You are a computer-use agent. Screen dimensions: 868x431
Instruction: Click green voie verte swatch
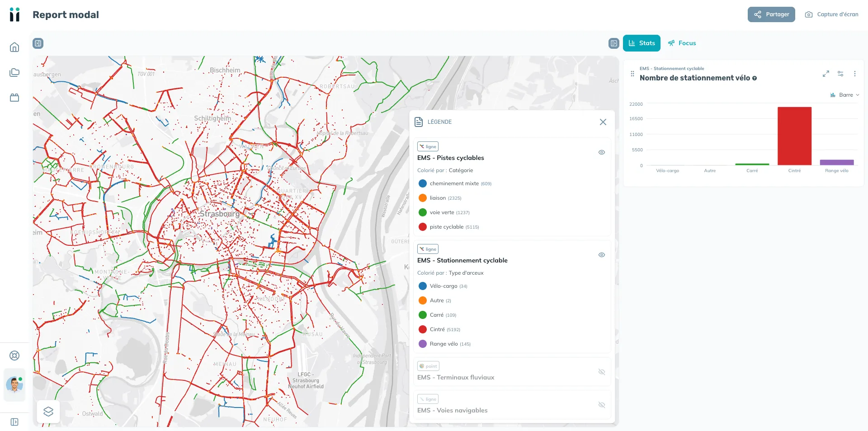(423, 212)
